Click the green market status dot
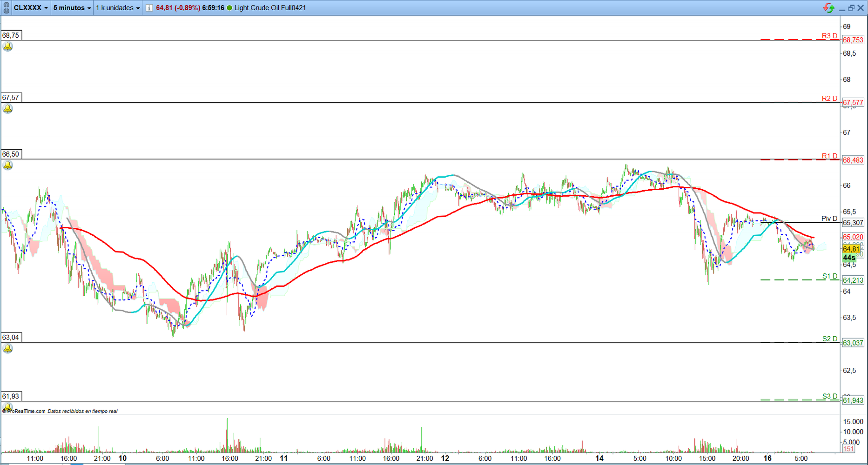This screenshot has width=868, height=465. (x=229, y=8)
